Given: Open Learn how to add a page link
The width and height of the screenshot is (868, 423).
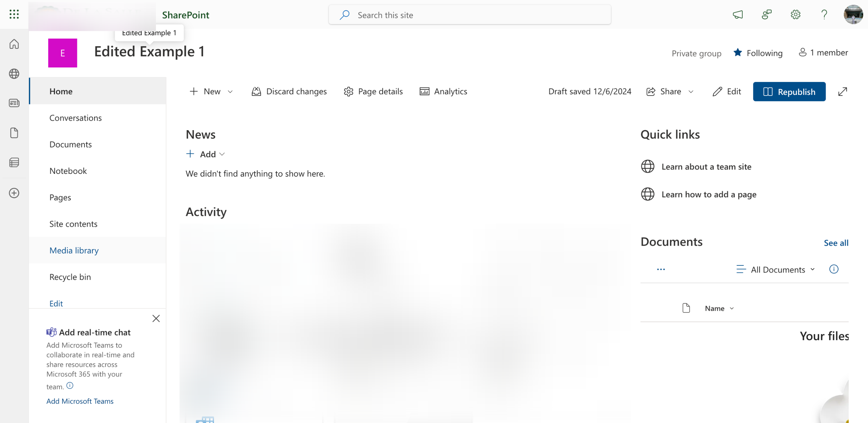Looking at the screenshot, I should pos(709,195).
